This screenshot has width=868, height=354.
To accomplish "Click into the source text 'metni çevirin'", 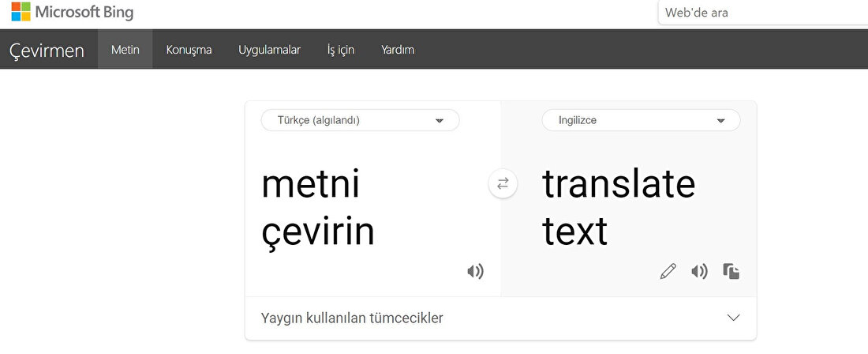I will pos(318,207).
